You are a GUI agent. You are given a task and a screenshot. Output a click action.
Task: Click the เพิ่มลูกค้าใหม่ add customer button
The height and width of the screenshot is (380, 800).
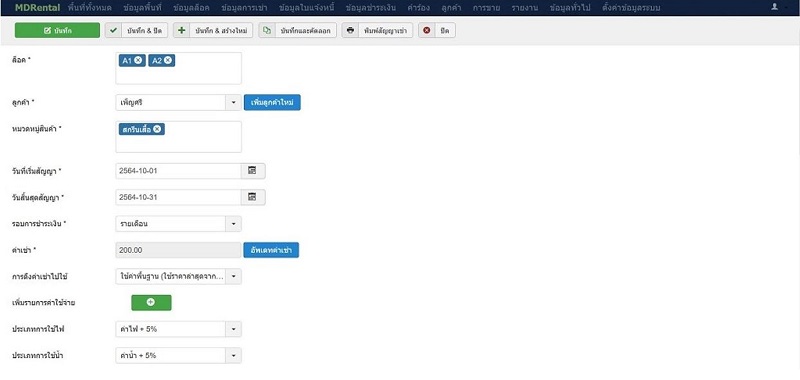tap(272, 103)
